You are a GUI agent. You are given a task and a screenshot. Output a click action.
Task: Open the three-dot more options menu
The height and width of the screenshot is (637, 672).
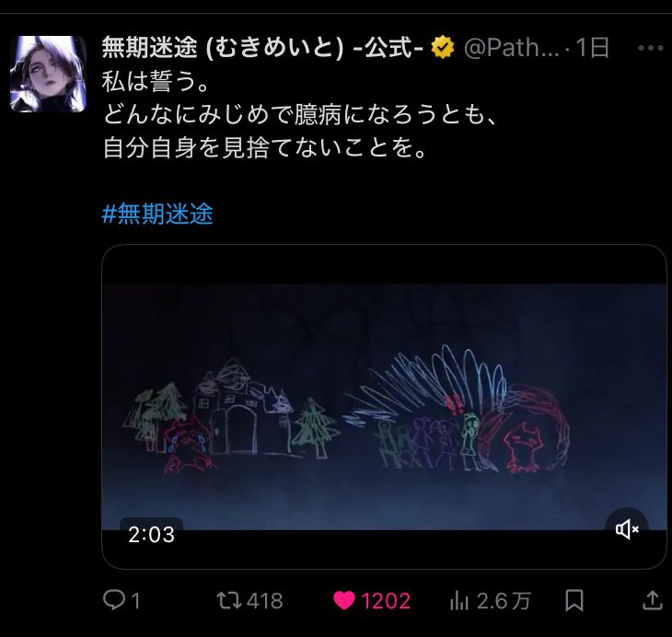(x=650, y=48)
